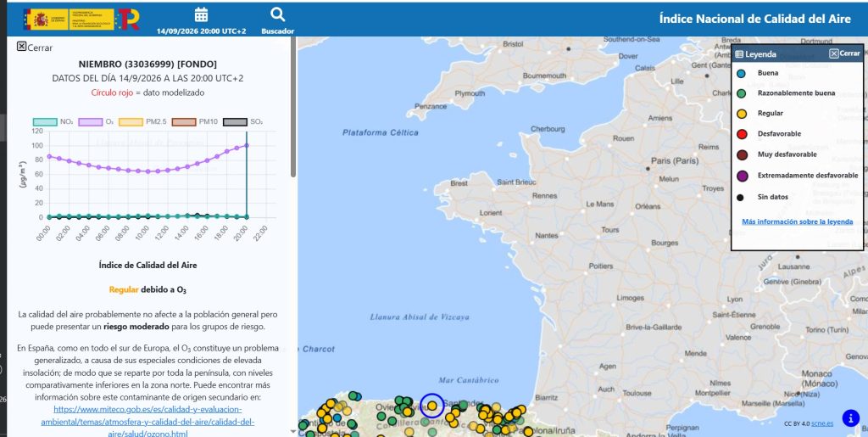Click the blue info button on map

851,418
